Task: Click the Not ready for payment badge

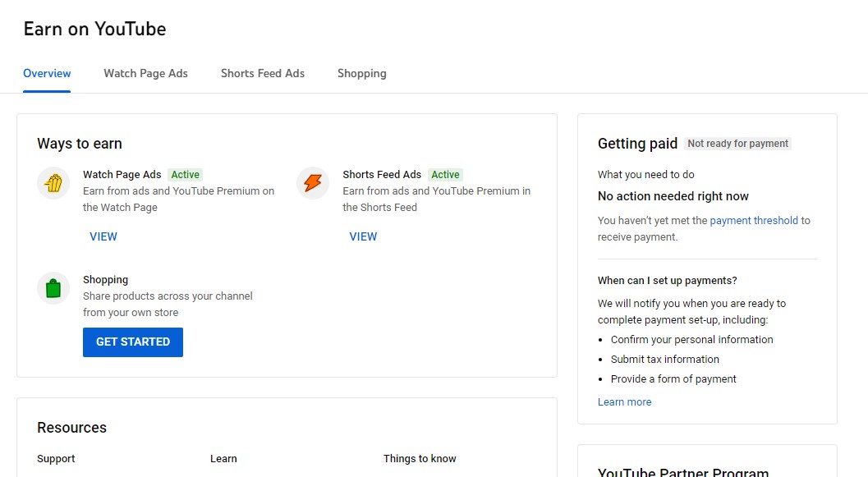Action: point(737,144)
